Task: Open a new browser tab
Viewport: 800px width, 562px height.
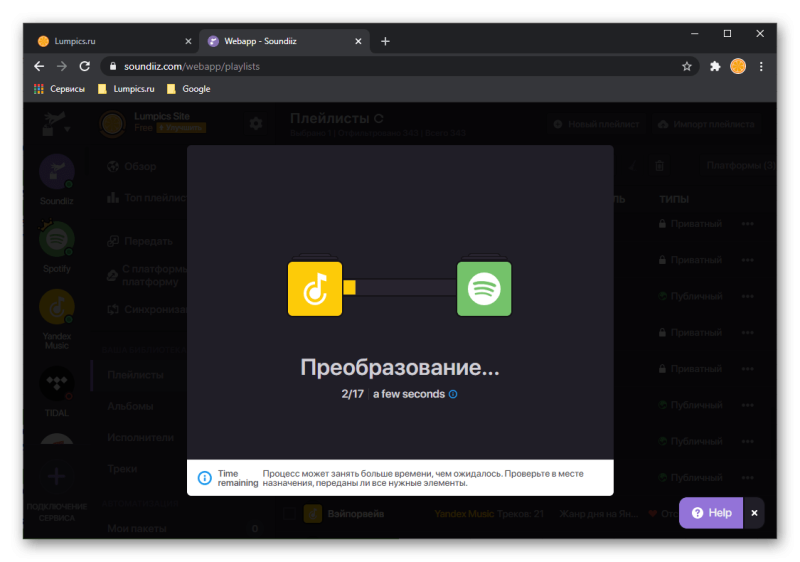Action: 385,41
